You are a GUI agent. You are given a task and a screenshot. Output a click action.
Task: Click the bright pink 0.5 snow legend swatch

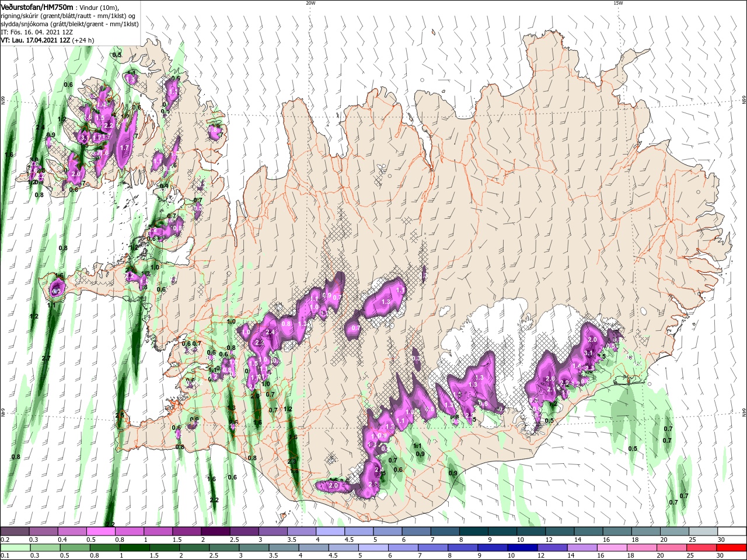pos(100,531)
